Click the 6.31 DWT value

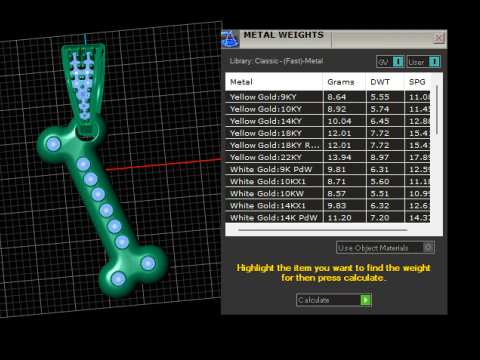[380, 169]
